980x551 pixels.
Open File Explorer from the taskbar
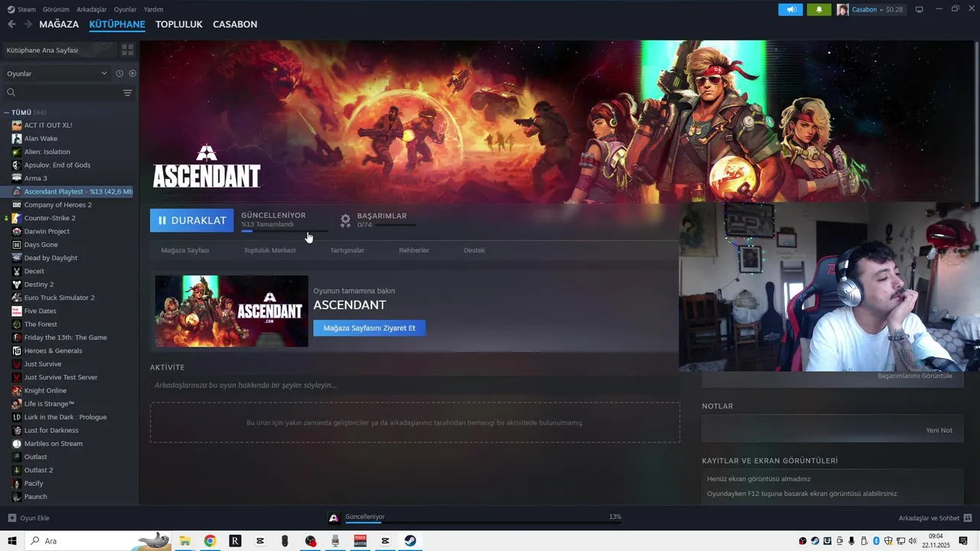(185, 541)
